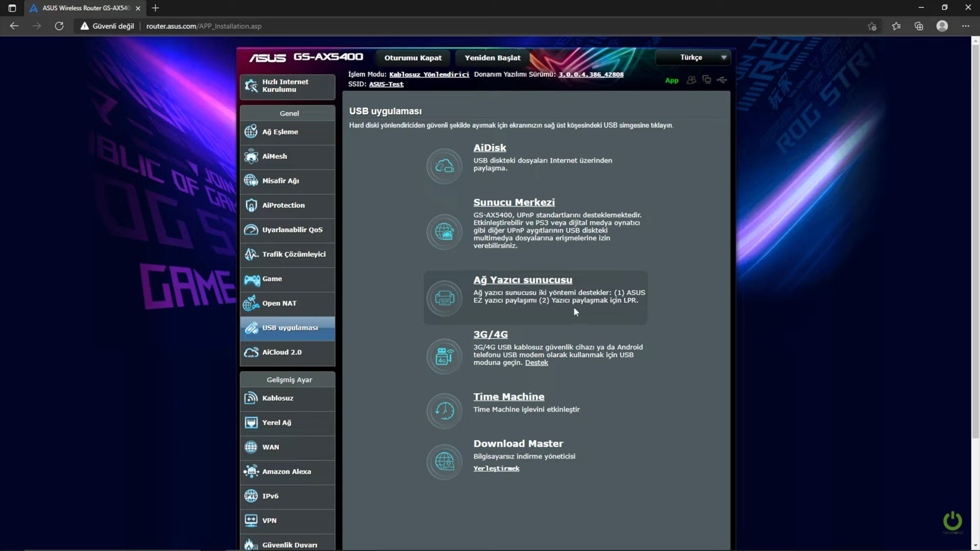This screenshot has height=551, width=980.
Task: Select AiProtection in the sidebar
Action: 287,206
